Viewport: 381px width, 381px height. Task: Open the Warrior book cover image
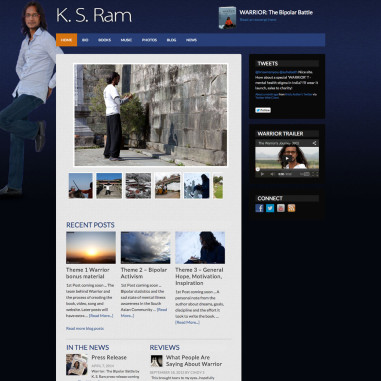[227, 17]
